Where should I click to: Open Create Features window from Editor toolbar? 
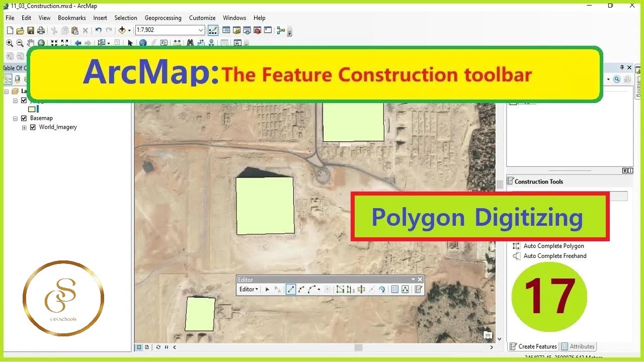418,289
